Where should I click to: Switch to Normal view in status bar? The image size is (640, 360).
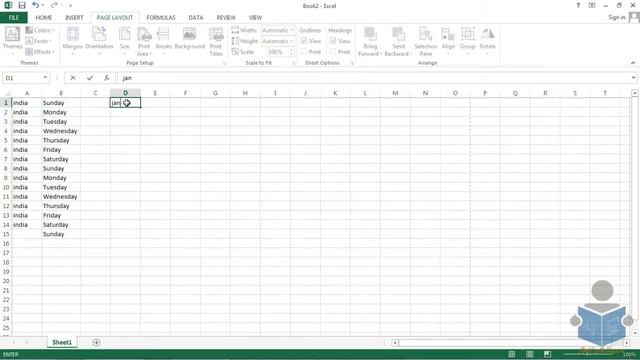coord(511,354)
